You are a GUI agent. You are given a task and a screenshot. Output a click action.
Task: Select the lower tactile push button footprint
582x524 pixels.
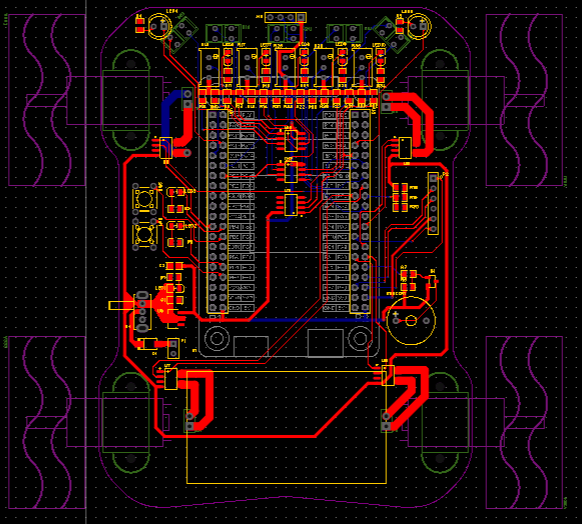144,234
